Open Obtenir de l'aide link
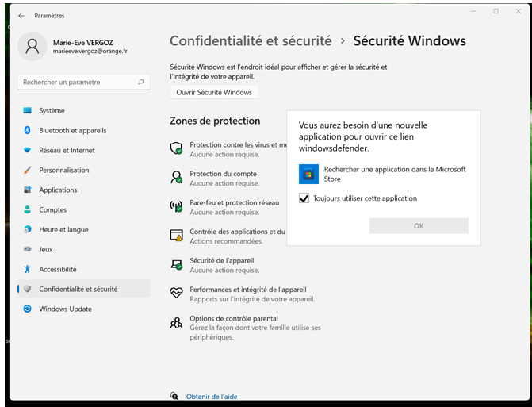The width and height of the screenshot is (532, 407). click(212, 396)
